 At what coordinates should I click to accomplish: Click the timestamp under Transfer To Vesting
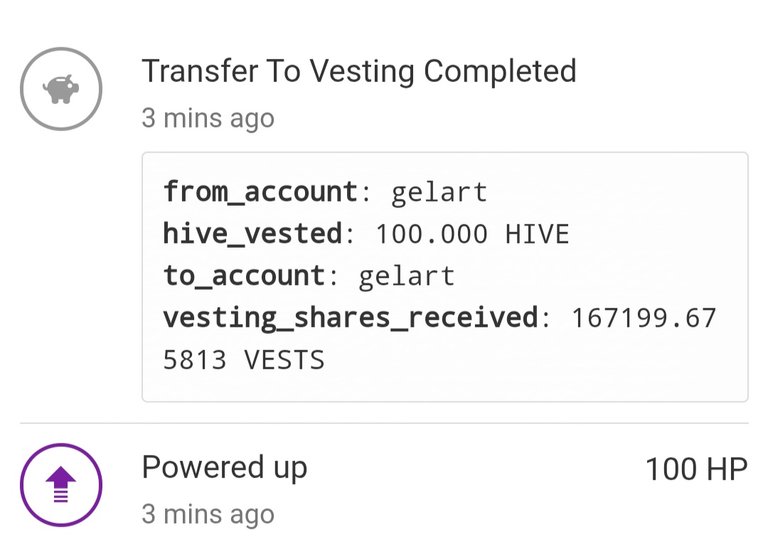[208, 119]
